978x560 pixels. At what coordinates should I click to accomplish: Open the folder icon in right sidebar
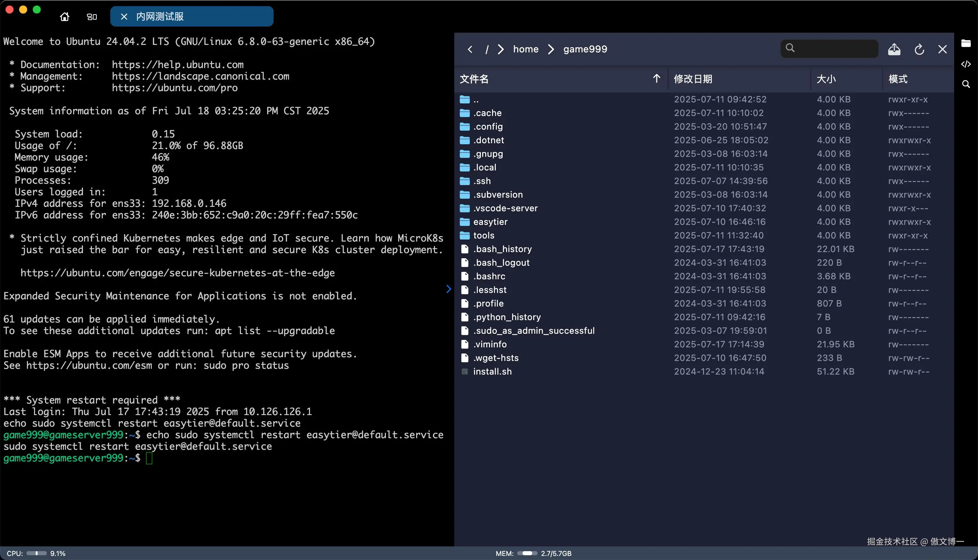click(966, 43)
